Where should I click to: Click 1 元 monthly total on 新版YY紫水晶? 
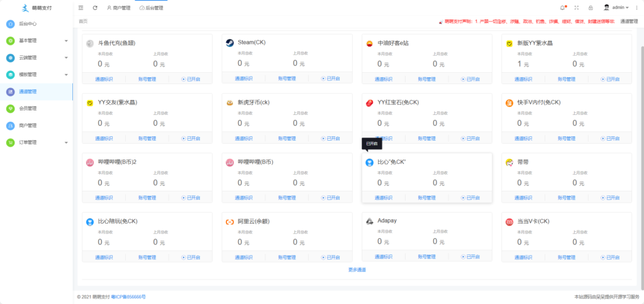coord(523,64)
